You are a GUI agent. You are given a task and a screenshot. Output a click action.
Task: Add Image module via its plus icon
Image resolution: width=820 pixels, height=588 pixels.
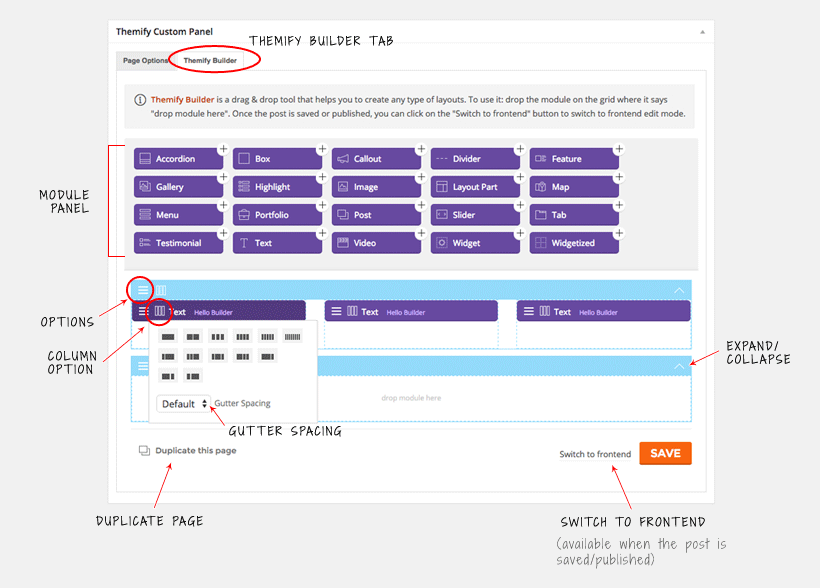421,177
